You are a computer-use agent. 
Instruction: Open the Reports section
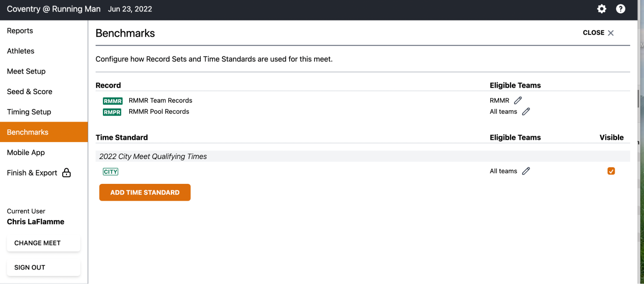(20, 31)
